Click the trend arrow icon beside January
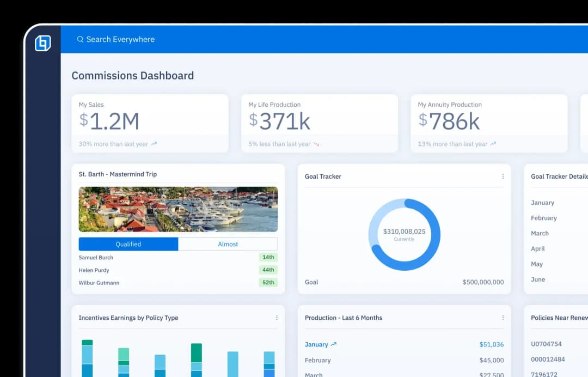The width and height of the screenshot is (588, 377). click(333, 344)
